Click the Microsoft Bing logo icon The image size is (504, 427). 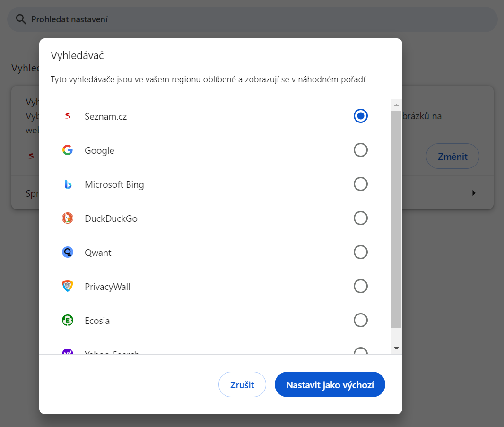pyautogui.click(x=68, y=184)
